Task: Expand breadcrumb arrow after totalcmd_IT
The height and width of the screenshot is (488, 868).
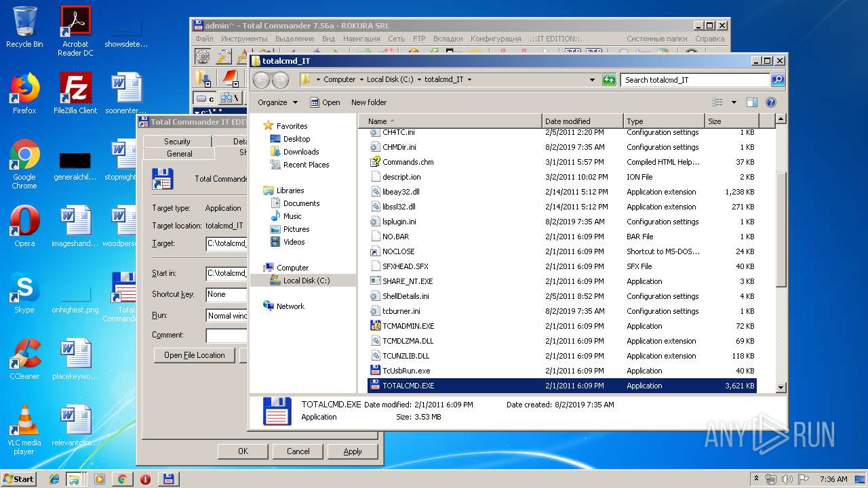Action: (469, 79)
